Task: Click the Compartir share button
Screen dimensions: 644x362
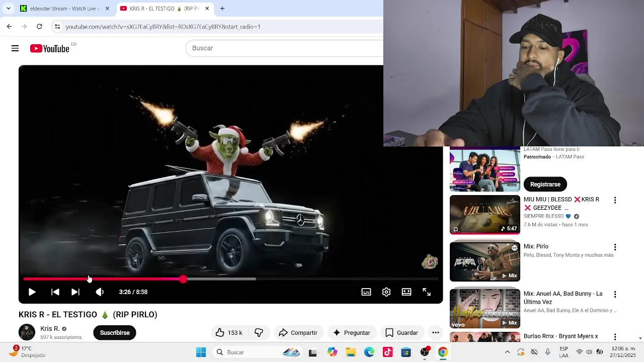Action: (x=298, y=332)
